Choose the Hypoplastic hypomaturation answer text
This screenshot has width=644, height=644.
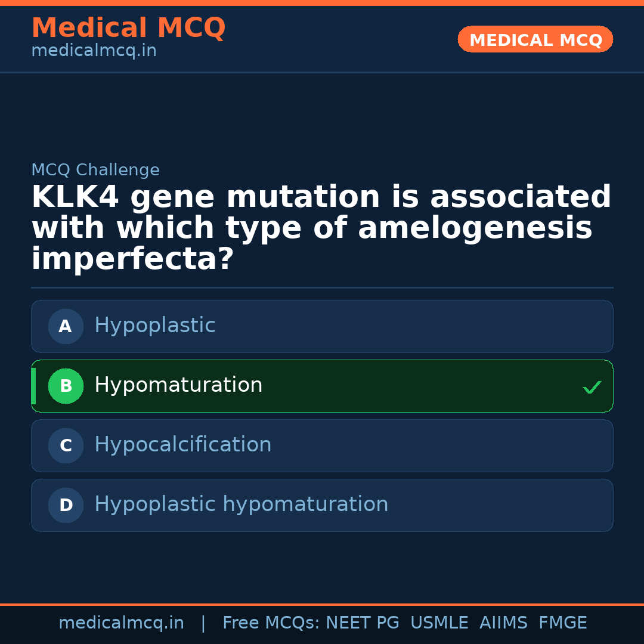(x=241, y=504)
